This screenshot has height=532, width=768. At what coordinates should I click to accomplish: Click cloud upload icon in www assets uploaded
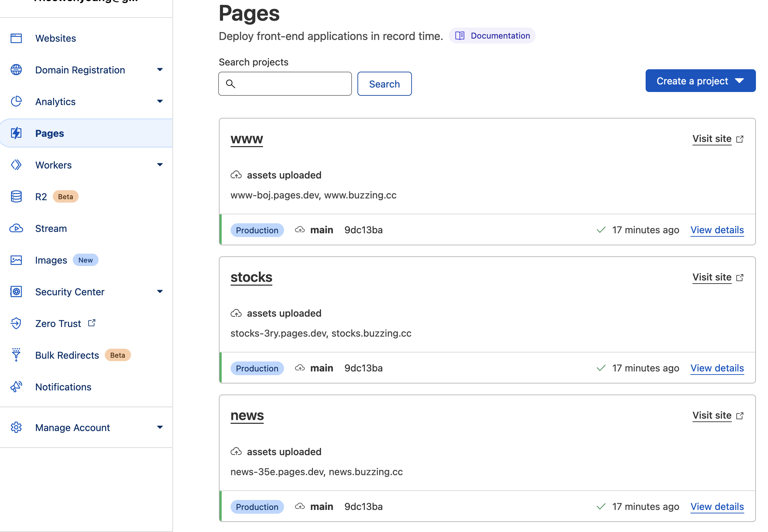[236, 175]
